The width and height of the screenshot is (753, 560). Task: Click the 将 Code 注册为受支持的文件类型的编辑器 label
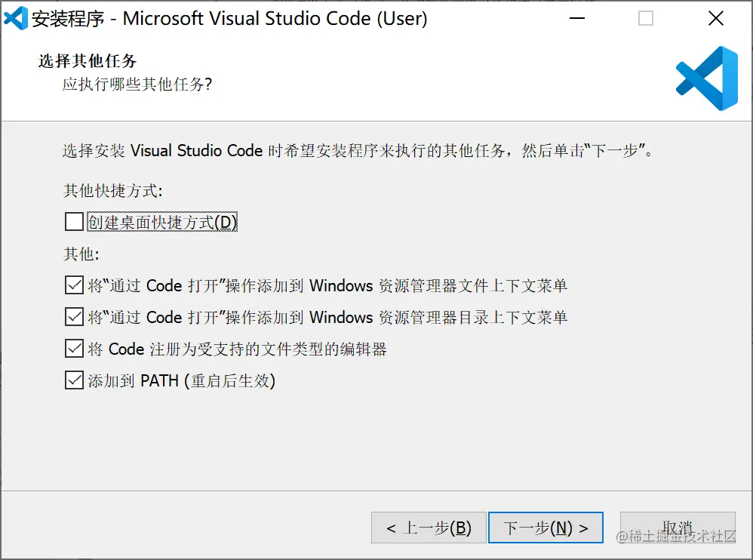pos(237,349)
